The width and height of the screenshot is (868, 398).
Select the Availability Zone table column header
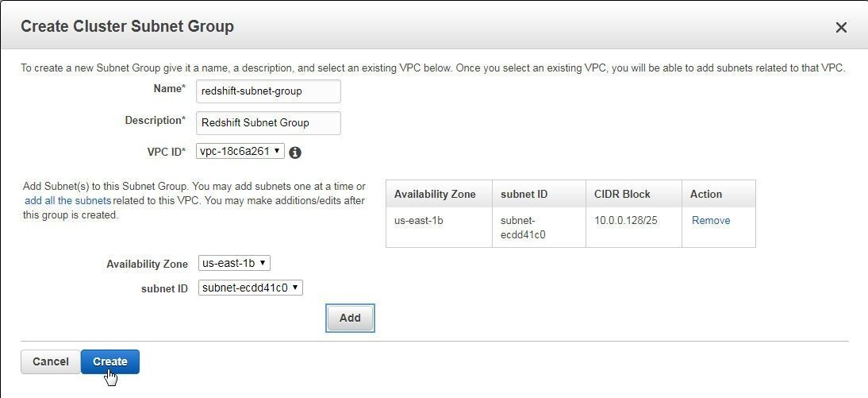pos(435,194)
